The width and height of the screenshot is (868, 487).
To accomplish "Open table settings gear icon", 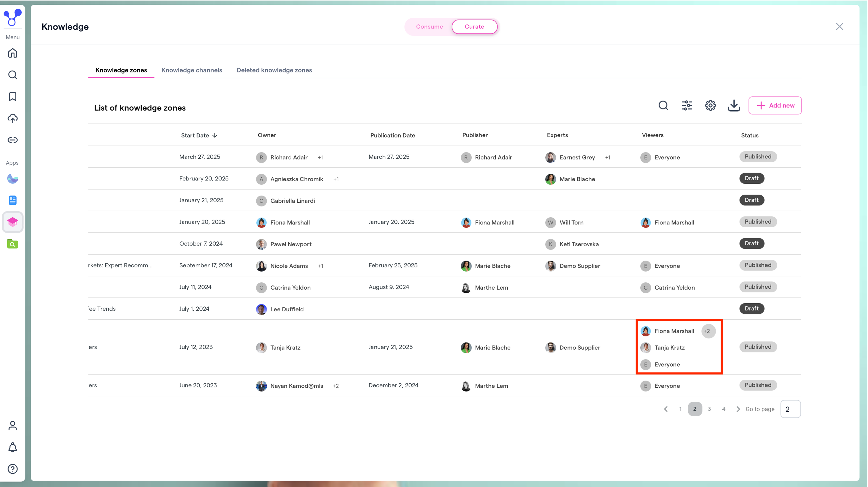I will [710, 106].
